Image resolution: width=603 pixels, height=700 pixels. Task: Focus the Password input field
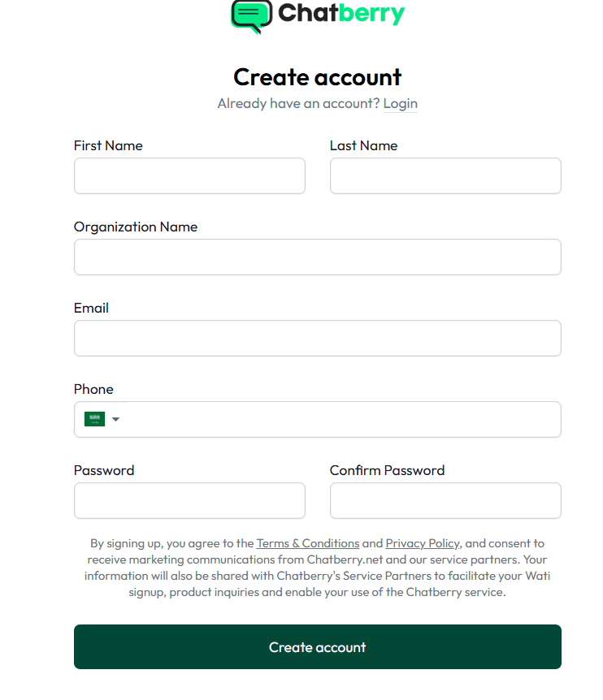click(x=189, y=500)
